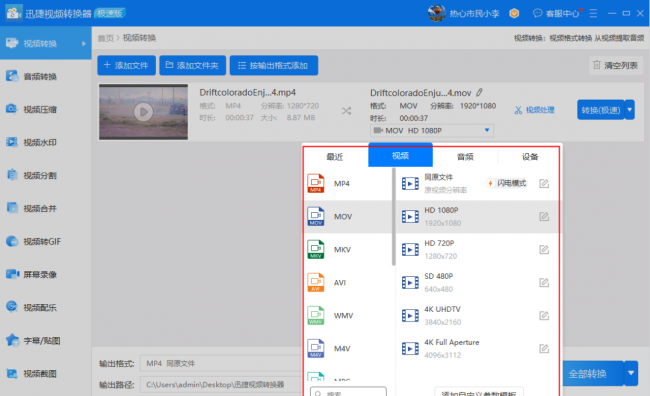This screenshot has width=650, height=396.
Task: Open 视频压缩 in the sidebar
Action: [x=45, y=109]
